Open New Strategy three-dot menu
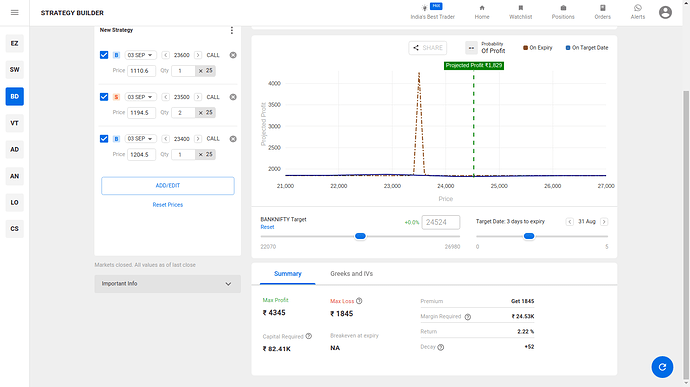Image resolution: width=690 pixels, height=387 pixels. click(x=232, y=30)
